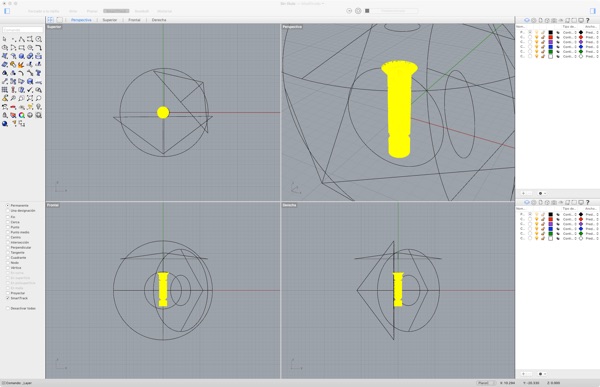Viewport: 600px width, 387px height.
Task: Open the Layers icon in the lower inspector
Action: tap(527, 202)
